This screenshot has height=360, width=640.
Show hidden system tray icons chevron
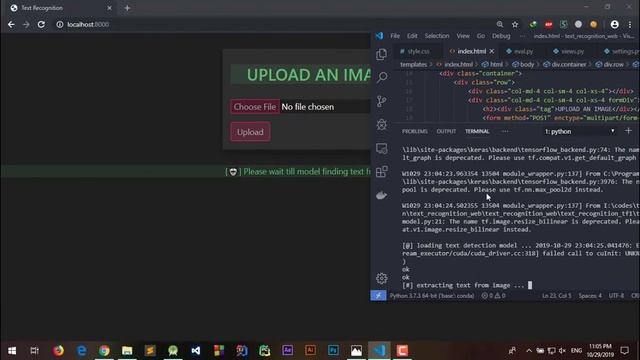pos(529,350)
